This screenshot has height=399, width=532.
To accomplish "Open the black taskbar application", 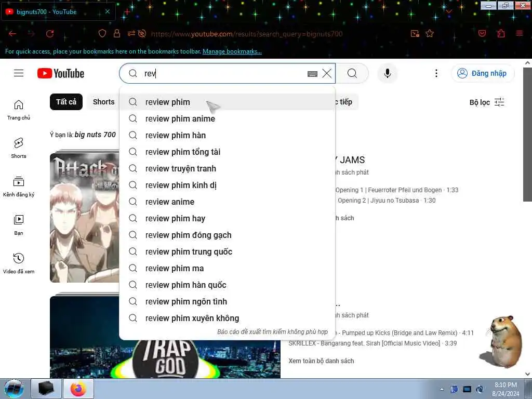I will pyautogui.click(x=46, y=389).
